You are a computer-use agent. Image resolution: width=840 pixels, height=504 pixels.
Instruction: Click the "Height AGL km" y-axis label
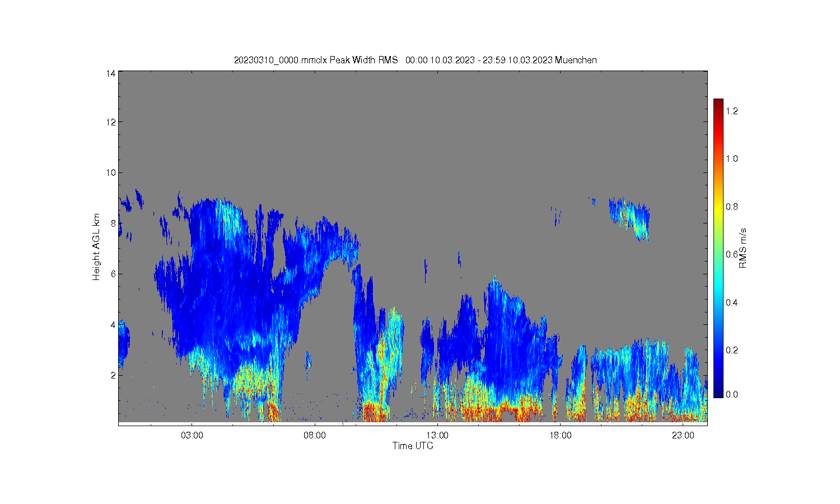tap(96, 247)
